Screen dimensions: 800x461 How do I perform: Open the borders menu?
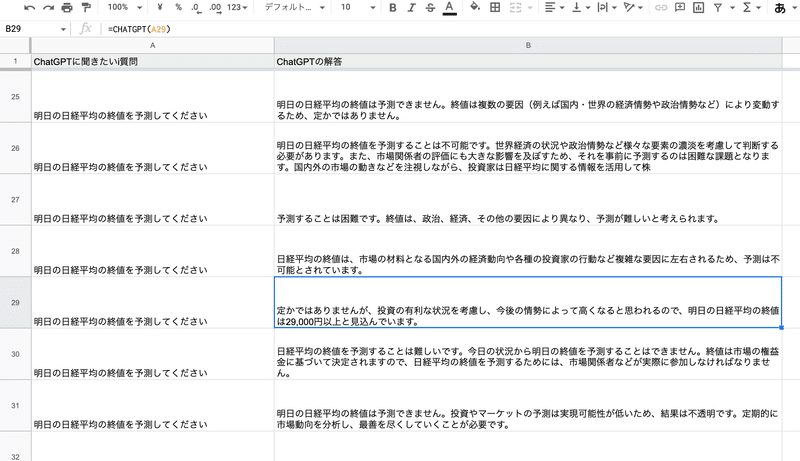pos(494,8)
